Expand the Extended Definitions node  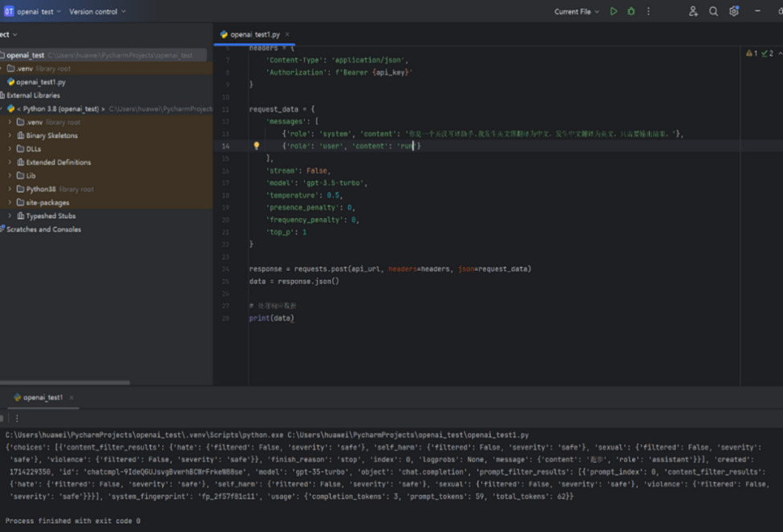tap(10, 162)
